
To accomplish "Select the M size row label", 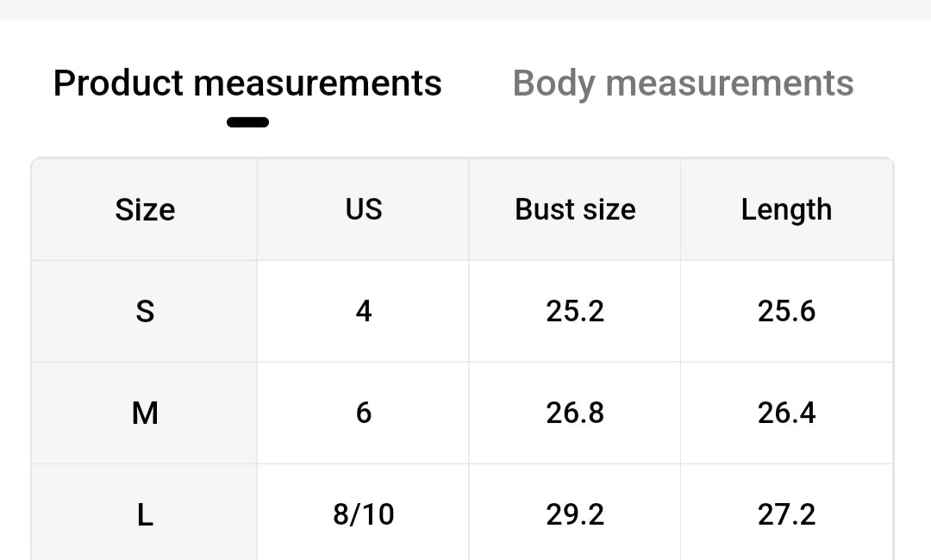I will (145, 413).
